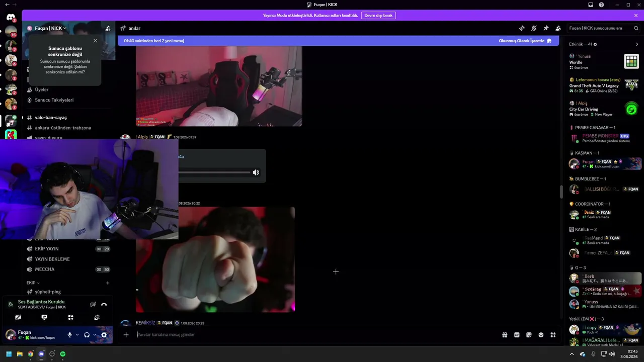Jump to new messages since 01:40
Screen dimensions: 644x362
click(154, 41)
